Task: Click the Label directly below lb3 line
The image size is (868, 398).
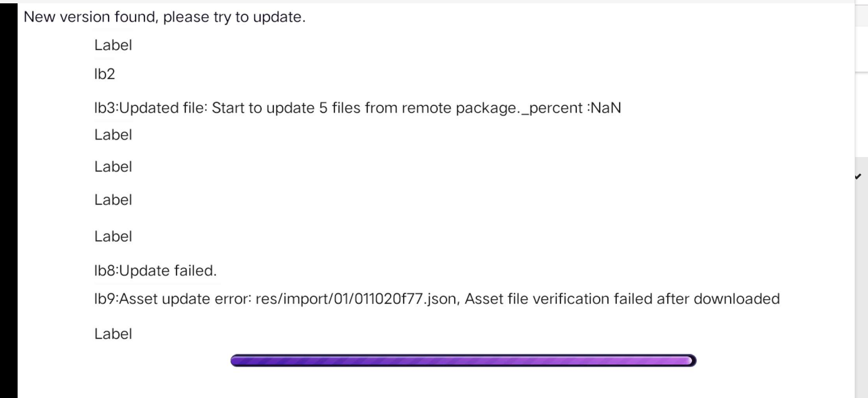Action: (x=113, y=135)
